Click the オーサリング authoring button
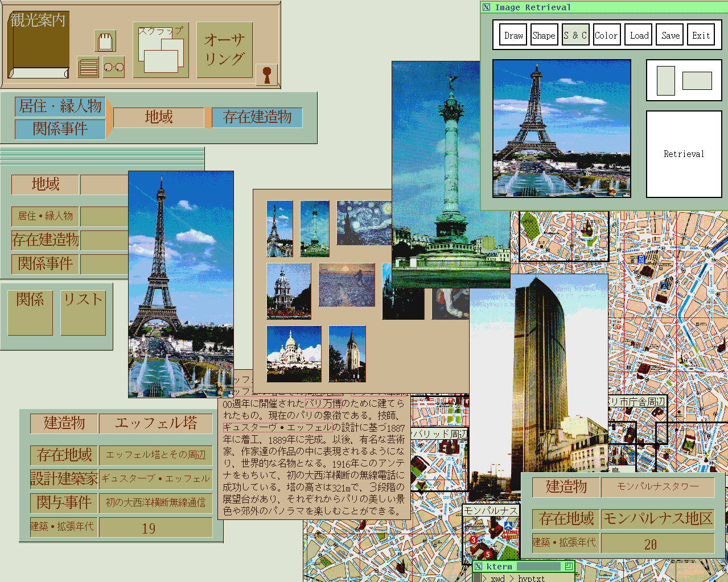This screenshot has height=582, width=728. (x=225, y=50)
